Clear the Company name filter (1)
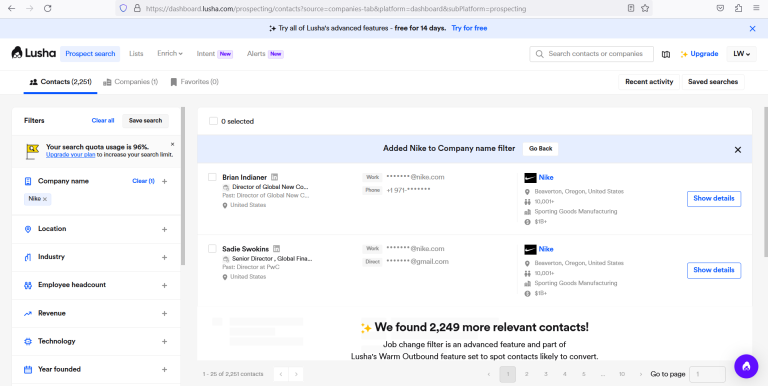The width and height of the screenshot is (768, 386). coord(144,181)
